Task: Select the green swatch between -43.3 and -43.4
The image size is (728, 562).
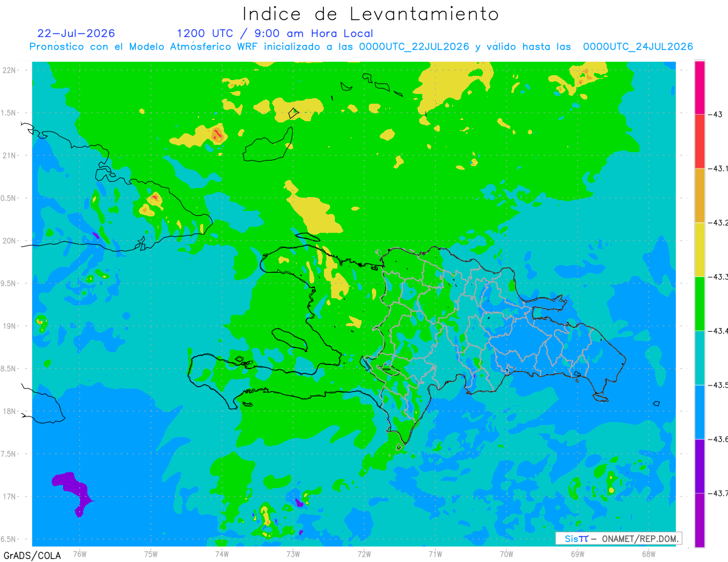Action: point(699,303)
